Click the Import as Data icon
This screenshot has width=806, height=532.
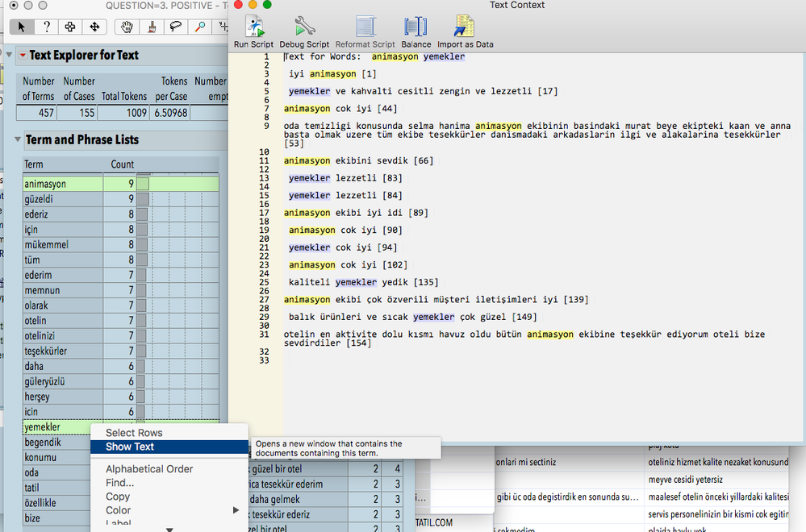tap(466, 31)
